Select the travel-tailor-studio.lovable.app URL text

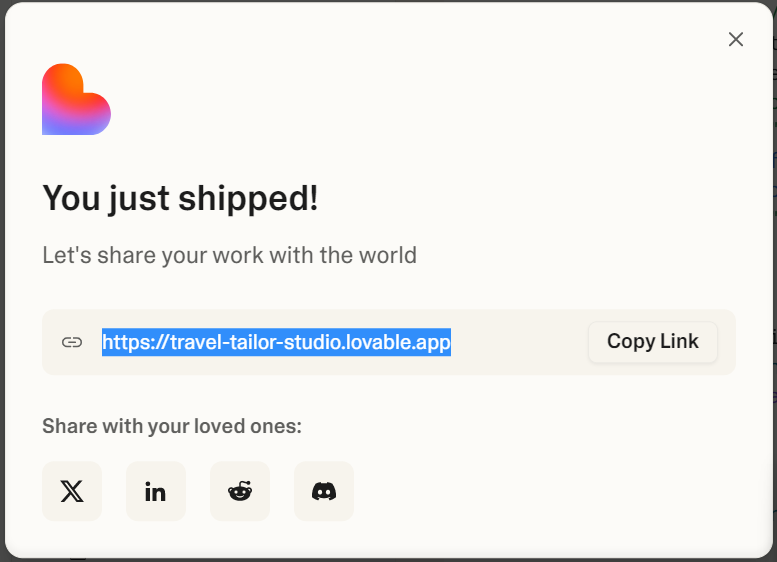276,342
